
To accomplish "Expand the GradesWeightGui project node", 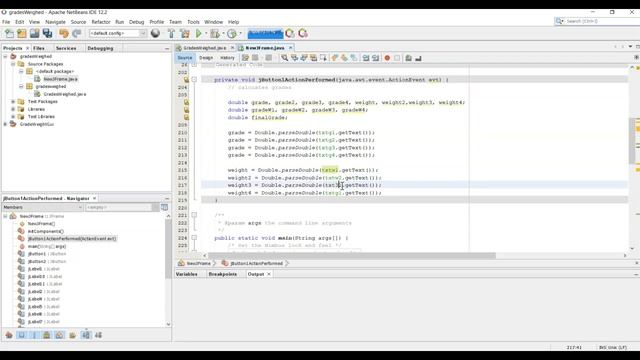I will [5, 124].
